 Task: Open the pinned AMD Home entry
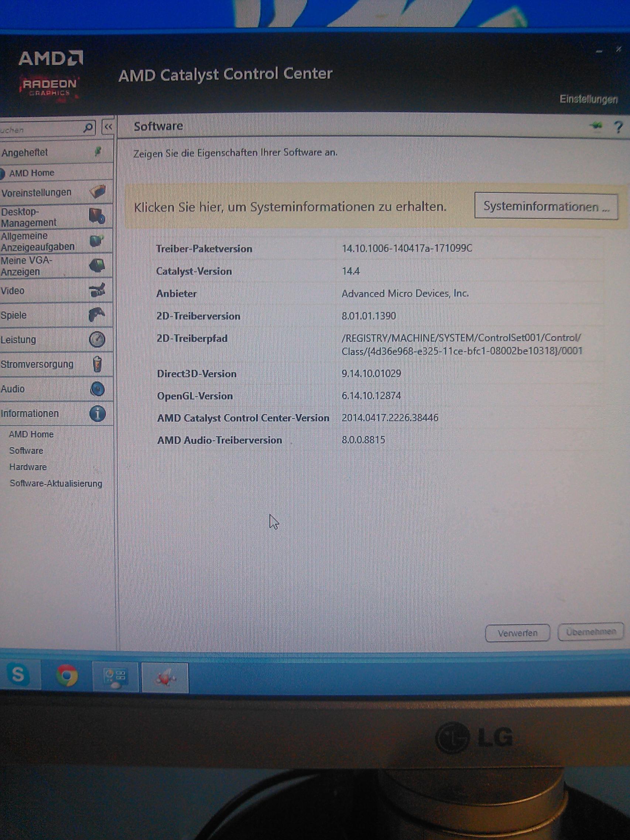[x=31, y=173]
